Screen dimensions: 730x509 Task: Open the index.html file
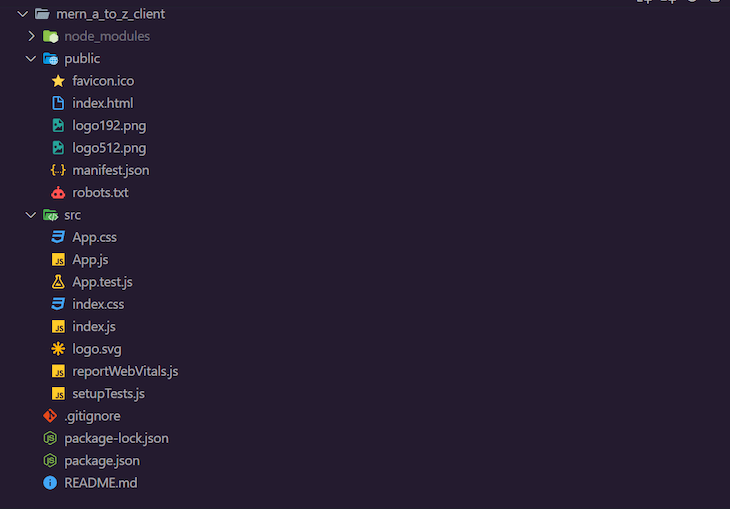(x=102, y=103)
